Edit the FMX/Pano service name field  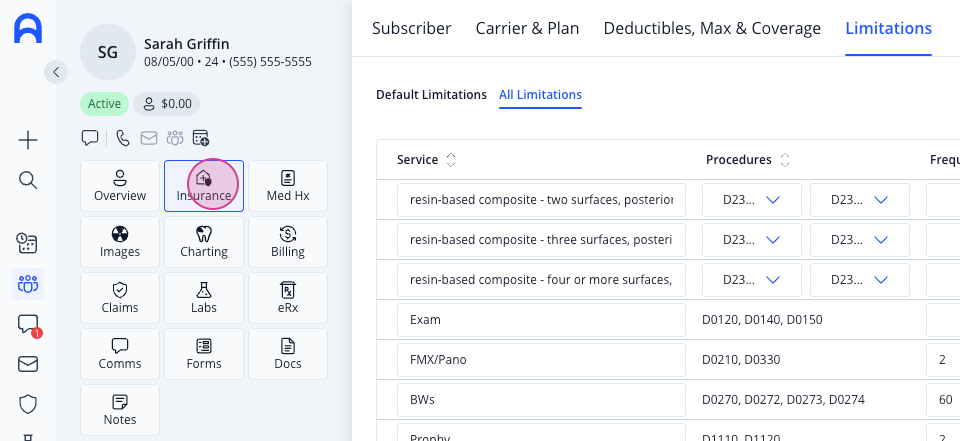(541, 360)
